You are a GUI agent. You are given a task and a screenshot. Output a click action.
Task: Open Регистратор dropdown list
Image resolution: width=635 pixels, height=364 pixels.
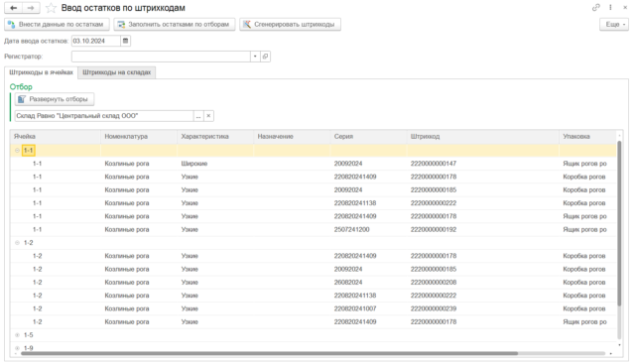(x=255, y=57)
